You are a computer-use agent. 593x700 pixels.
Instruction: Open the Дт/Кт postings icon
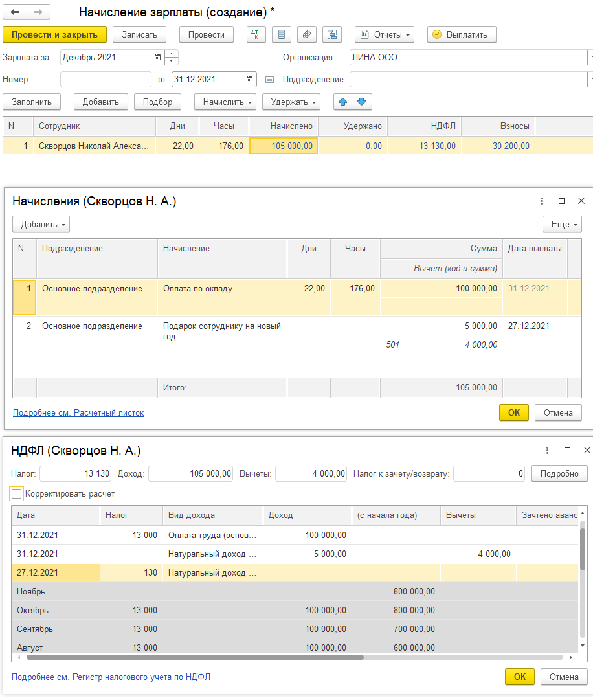[x=256, y=34]
